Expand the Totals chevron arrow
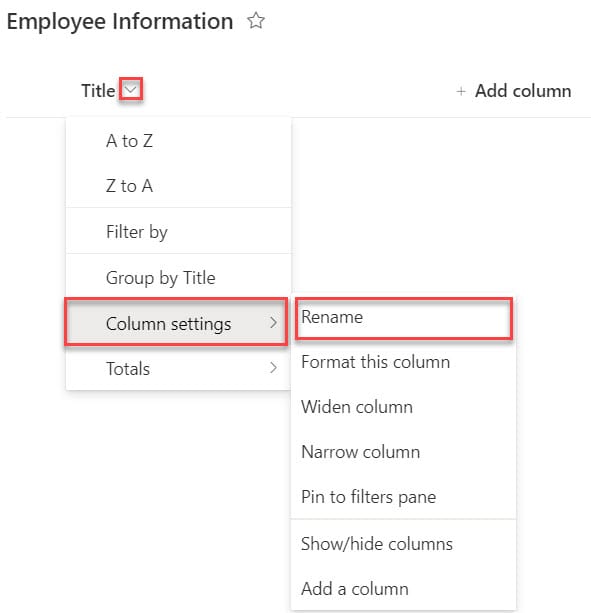 pyautogui.click(x=273, y=367)
